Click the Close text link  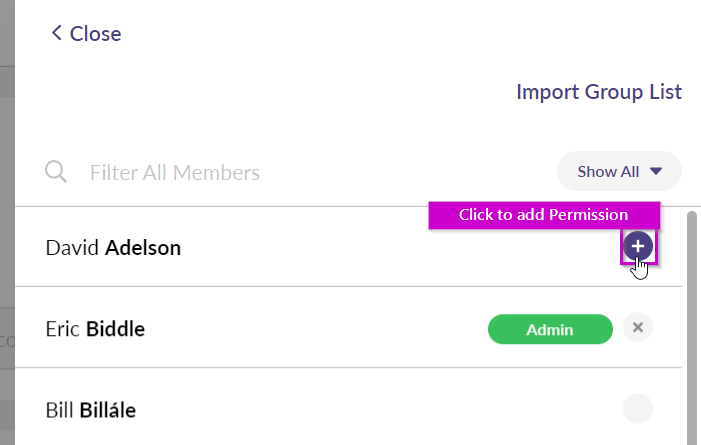pos(96,33)
